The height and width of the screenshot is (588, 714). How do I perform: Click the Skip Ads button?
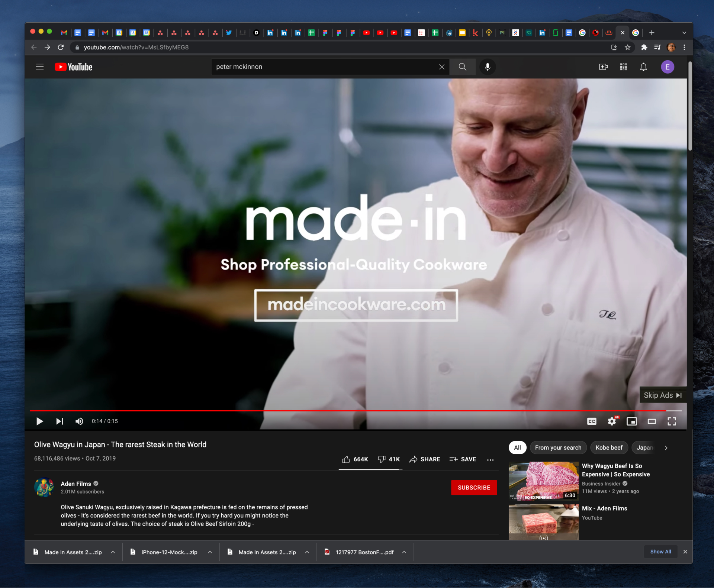pos(663,395)
